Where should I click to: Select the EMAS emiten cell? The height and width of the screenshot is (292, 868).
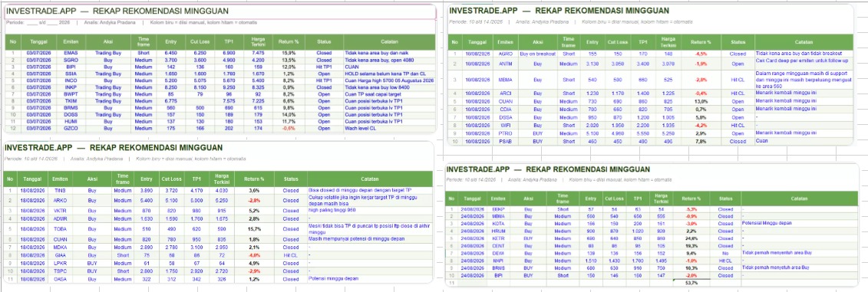(71, 53)
